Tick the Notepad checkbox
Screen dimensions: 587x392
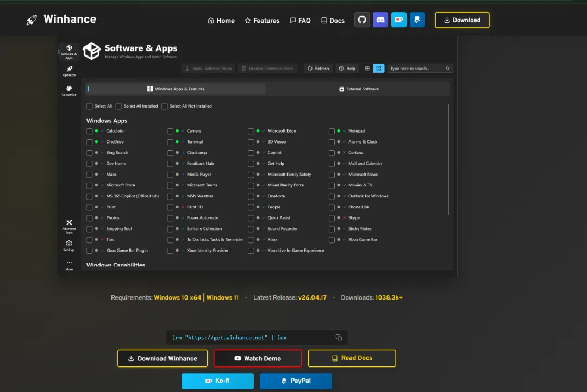click(x=332, y=131)
